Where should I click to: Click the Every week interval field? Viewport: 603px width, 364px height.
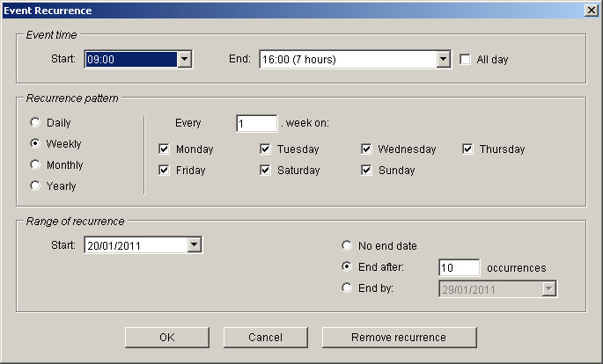pyautogui.click(x=256, y=123)
